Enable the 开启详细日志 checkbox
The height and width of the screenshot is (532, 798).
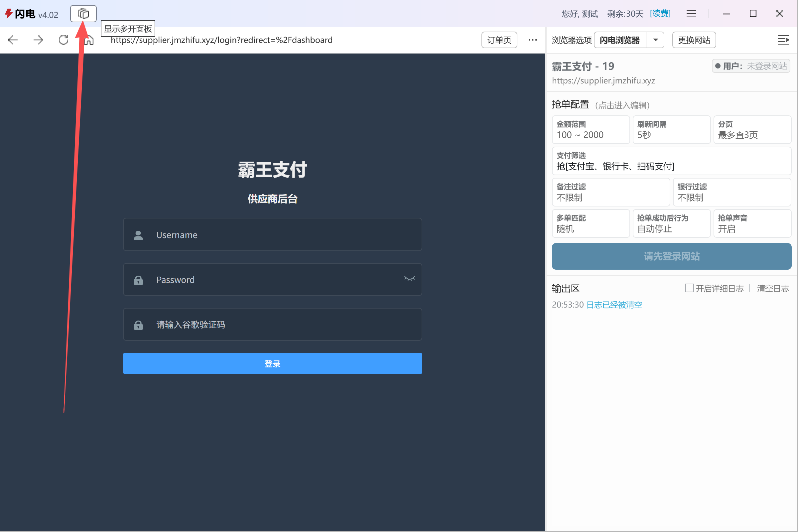point(689,288)
